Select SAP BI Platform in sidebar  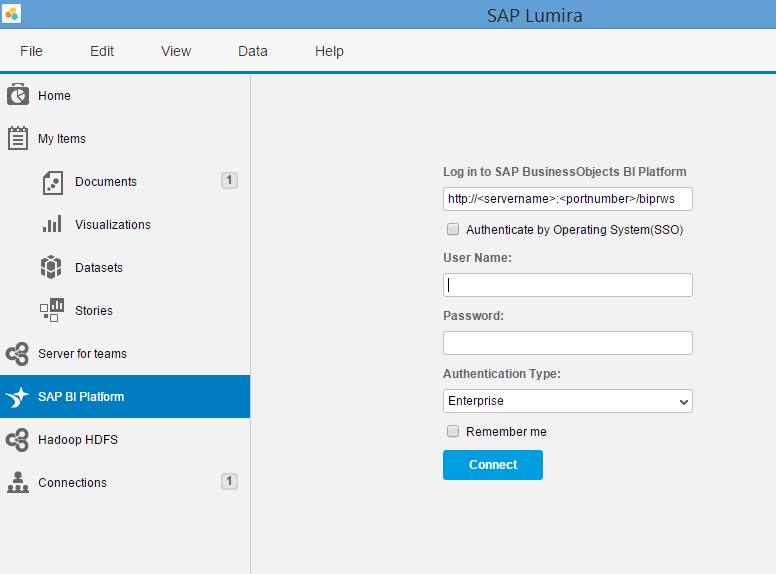click(125, 396)
